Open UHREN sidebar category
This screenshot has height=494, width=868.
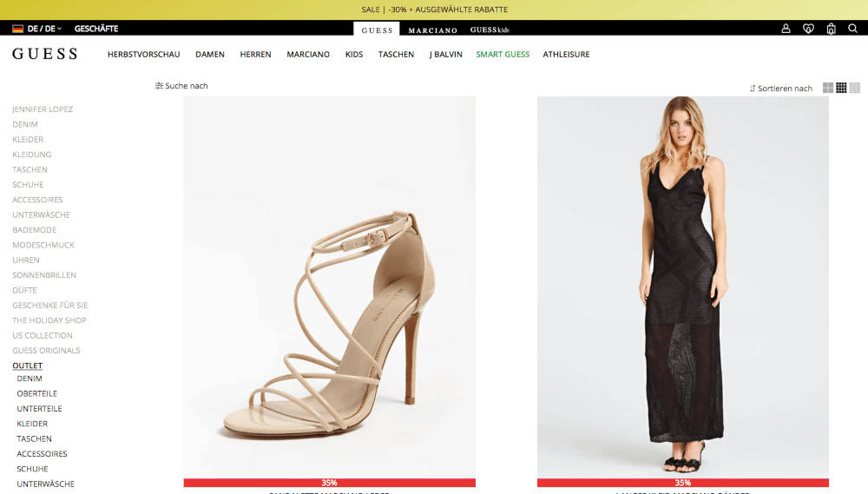point(26,260)
